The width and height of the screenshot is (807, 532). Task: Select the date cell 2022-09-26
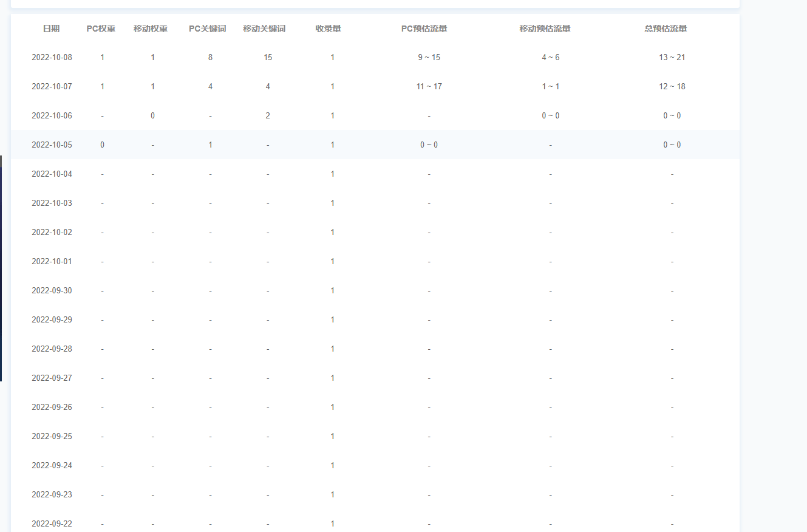(x=52, y=407)
